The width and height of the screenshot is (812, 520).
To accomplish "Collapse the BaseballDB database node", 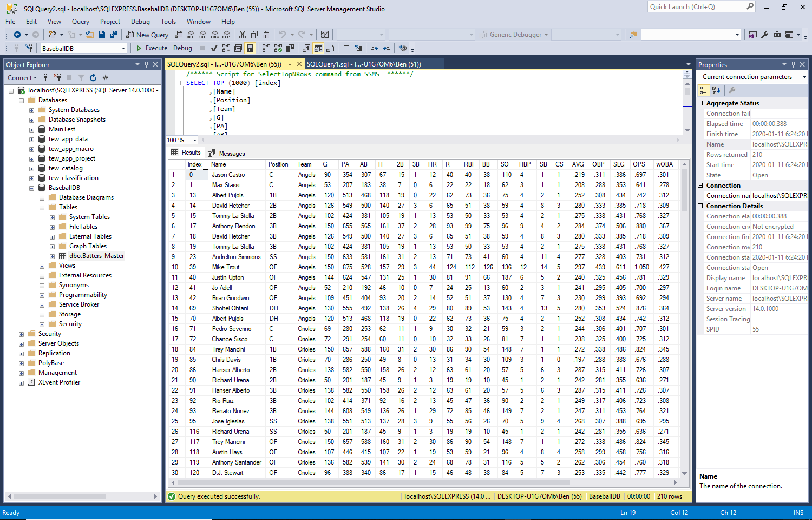I will [x=31, y=188].
